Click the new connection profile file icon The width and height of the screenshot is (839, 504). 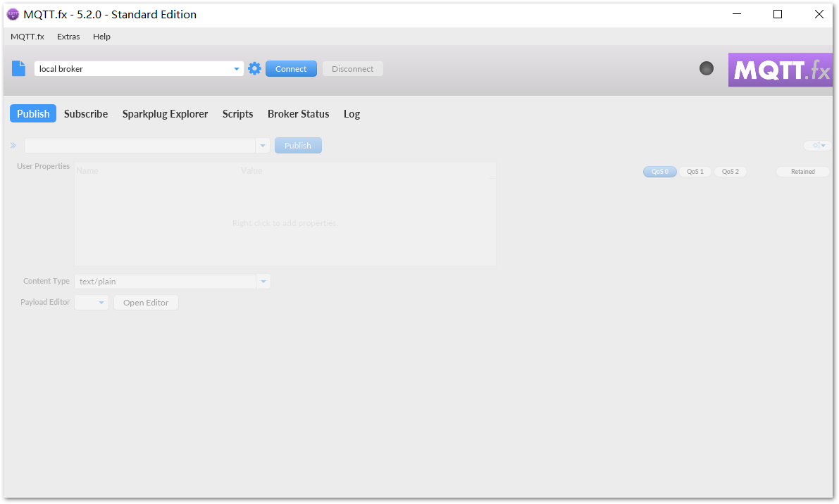pyautogui.click(x=19, y=68)
